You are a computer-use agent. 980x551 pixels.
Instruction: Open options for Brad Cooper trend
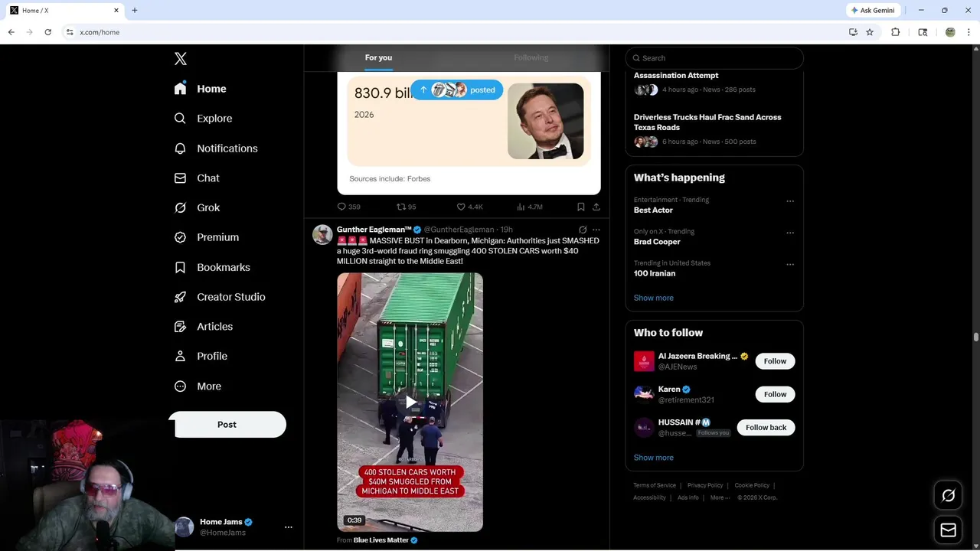point(790,233)
